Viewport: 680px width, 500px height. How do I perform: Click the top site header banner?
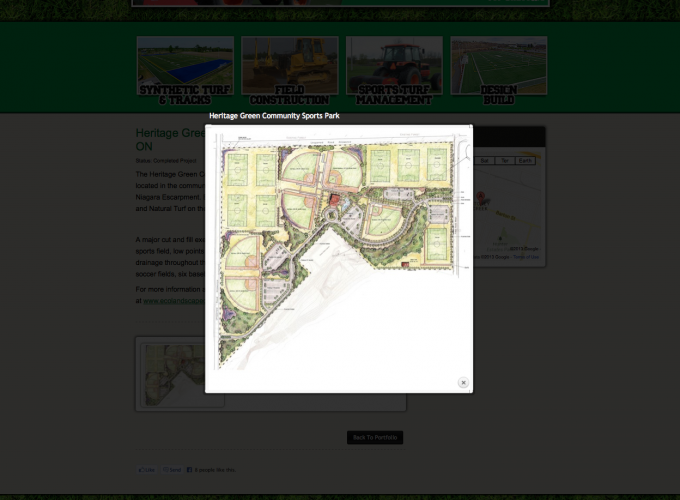[340, 3]
